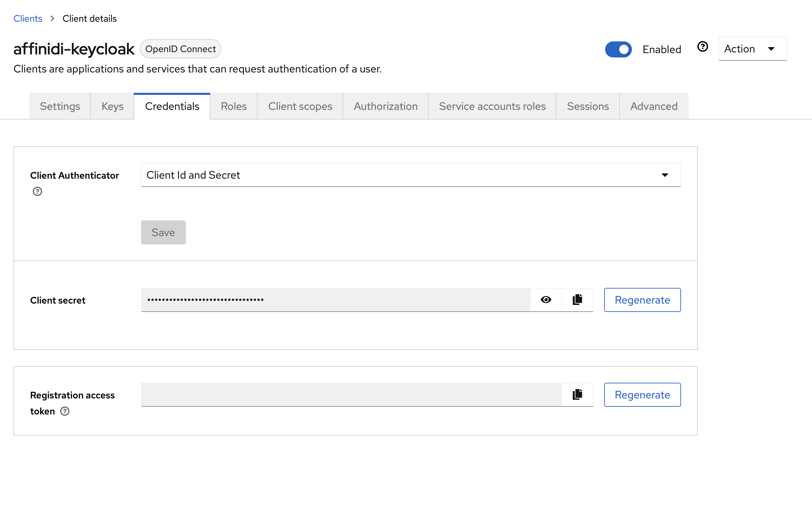
Task: Switch to the Settings tab
Action: point(60,106)
